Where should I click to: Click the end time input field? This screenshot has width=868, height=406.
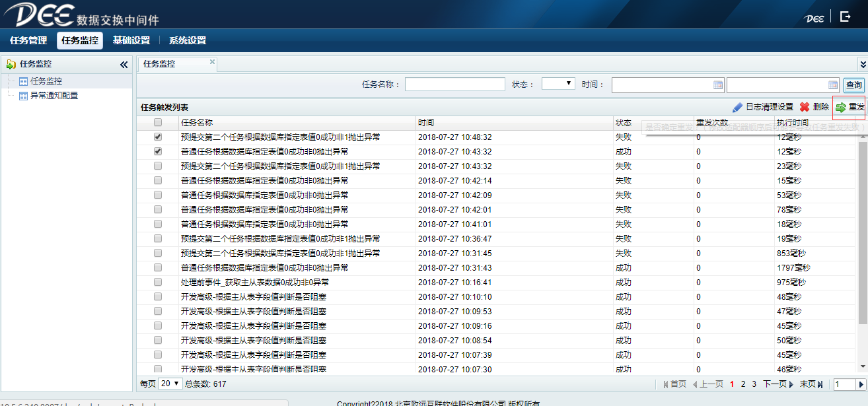pos(783,85)
